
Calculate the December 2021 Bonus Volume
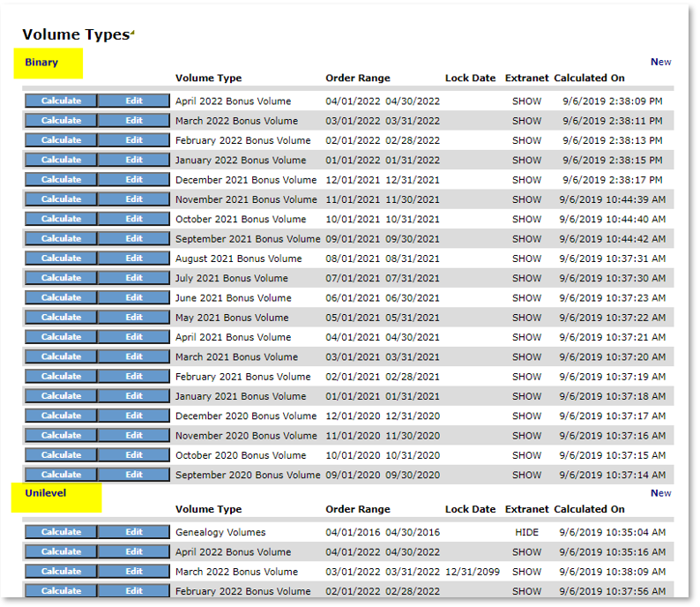click(61, 180)
